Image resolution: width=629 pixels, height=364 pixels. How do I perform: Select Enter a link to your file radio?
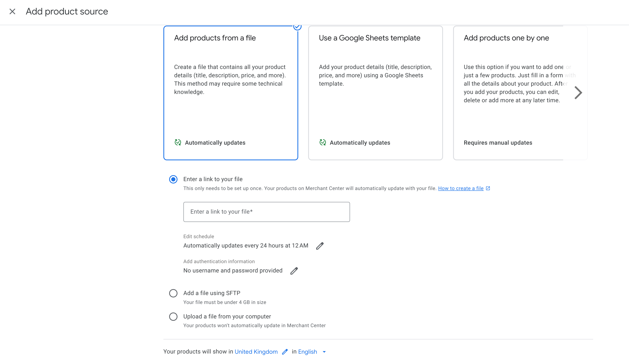click(173, 179)
